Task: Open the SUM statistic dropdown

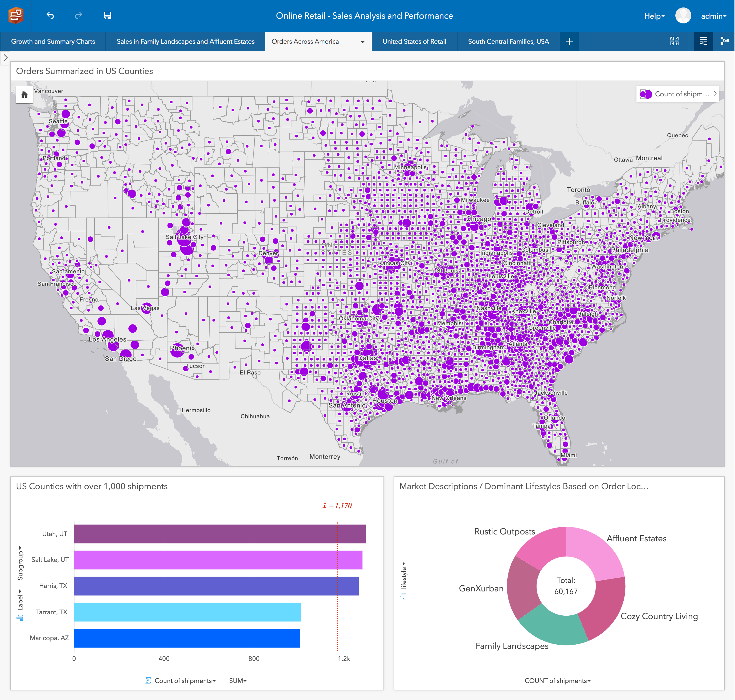Action: click(238, 681)
